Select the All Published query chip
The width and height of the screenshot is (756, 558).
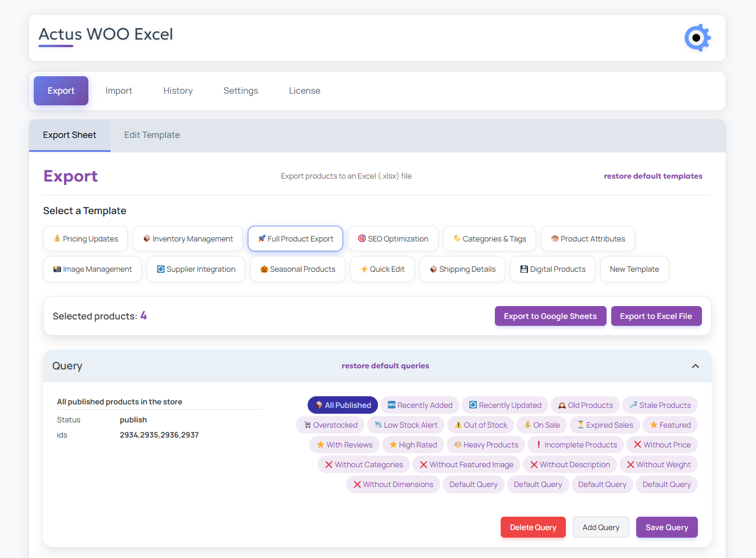343,405
